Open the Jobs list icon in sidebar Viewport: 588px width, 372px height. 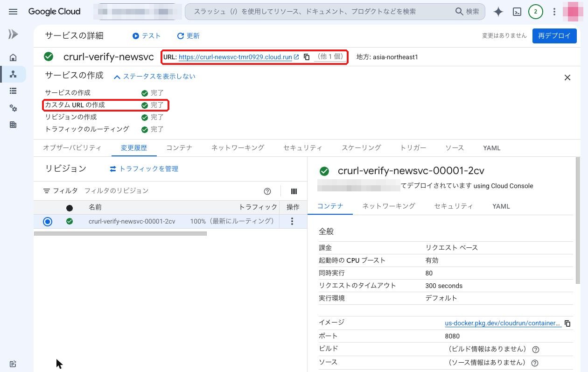[x=13, y=91]
